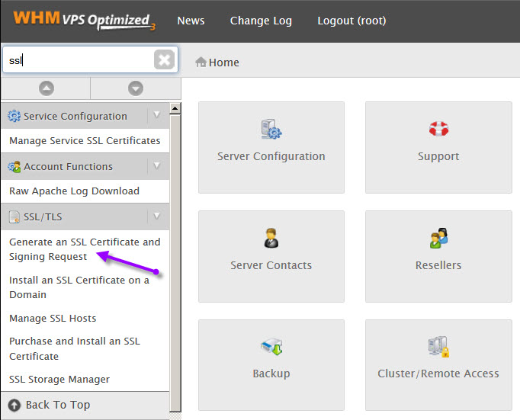Collapse the Account Functions section arrow

156,166
